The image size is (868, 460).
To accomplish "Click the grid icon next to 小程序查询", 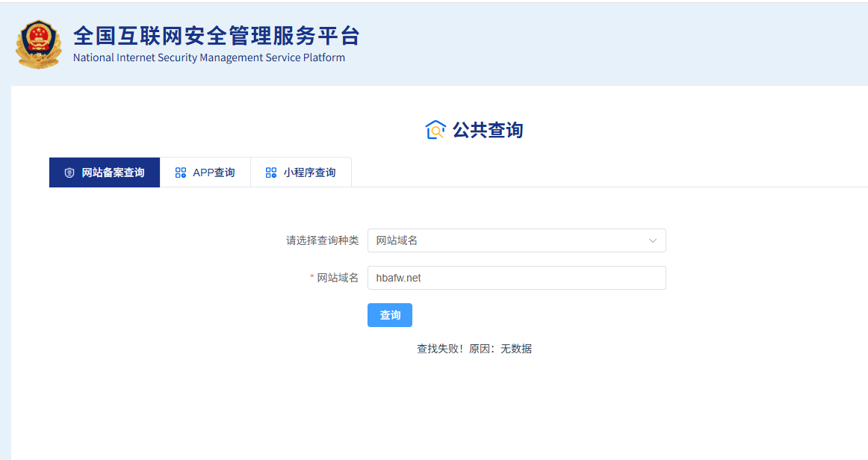I will tap(271, 172).
